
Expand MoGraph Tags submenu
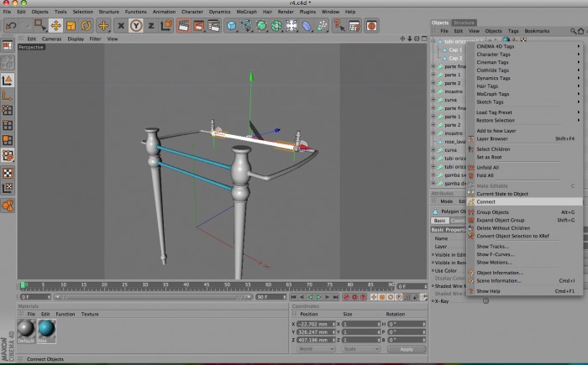525,94
